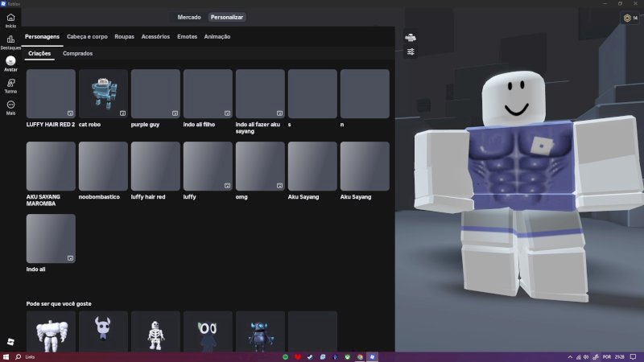Open the avatar sliders settings icon
The image size is (644, 362).
pos(411,51)
